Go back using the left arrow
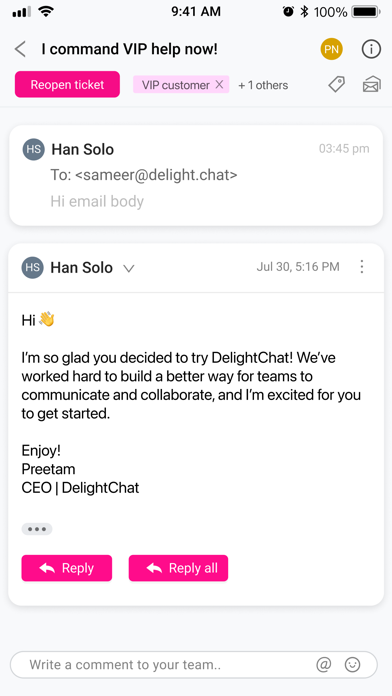This screenshot has height=696, width=392. pyautogui.click(x=20, y=49)
